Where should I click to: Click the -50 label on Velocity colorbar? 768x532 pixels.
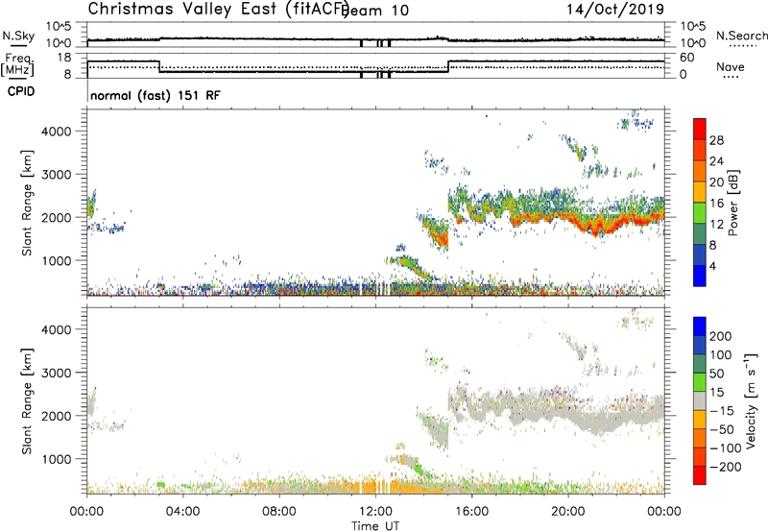point(722,429)
